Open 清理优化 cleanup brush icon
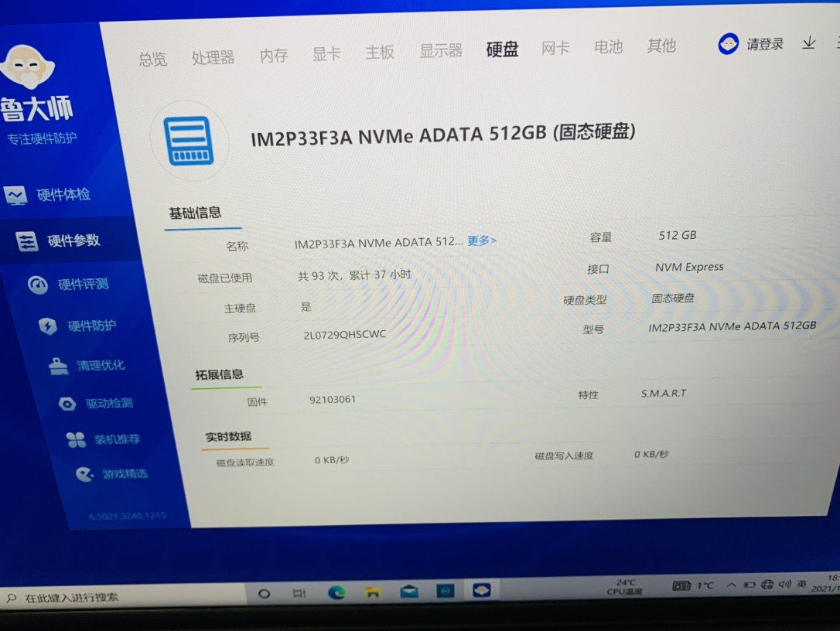Screen dimensions: 840x631 click(58, 367)
